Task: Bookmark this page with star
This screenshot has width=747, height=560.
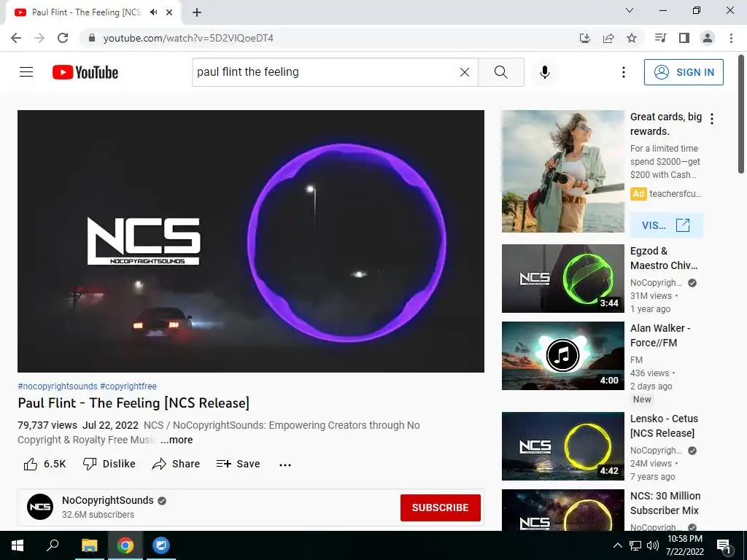Action: 632,38
